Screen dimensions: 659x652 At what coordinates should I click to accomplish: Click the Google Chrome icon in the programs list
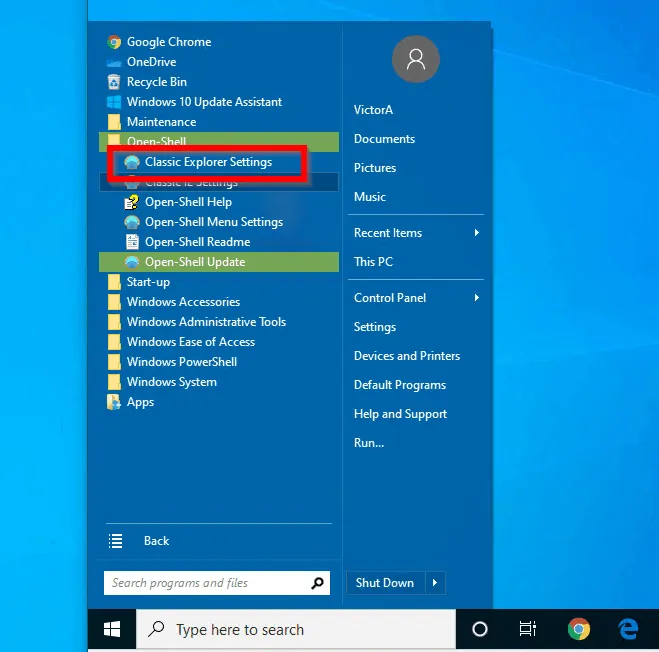pos(114,42)
